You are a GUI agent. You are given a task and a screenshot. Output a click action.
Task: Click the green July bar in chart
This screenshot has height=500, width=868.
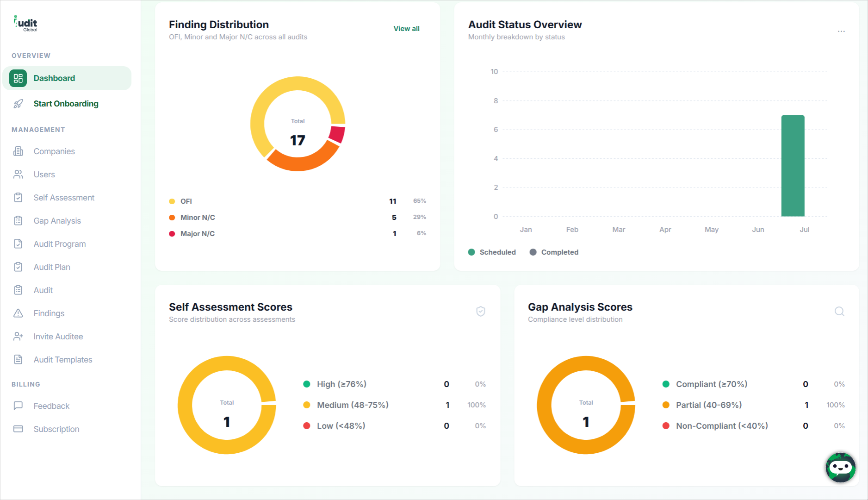click(x=793, y=166)
